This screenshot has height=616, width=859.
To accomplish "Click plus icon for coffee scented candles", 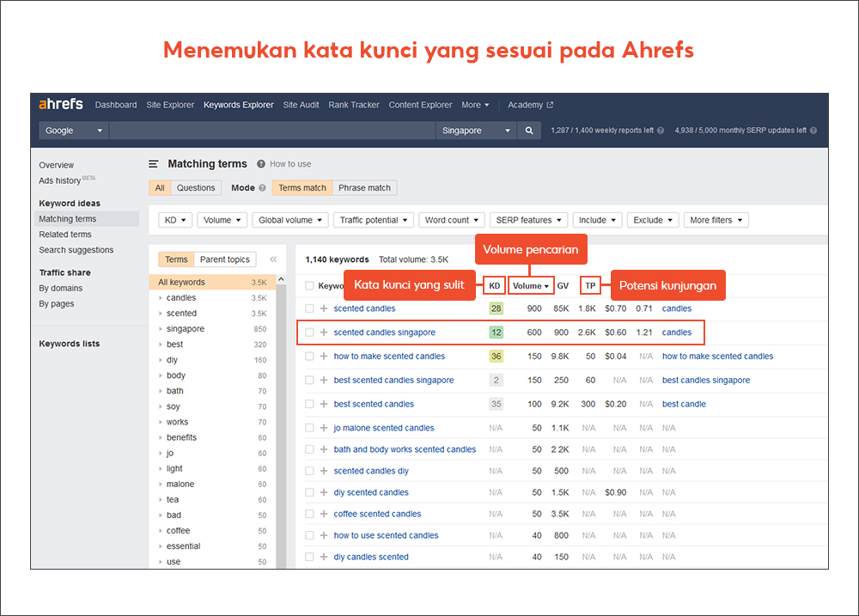I will (324, 514).
